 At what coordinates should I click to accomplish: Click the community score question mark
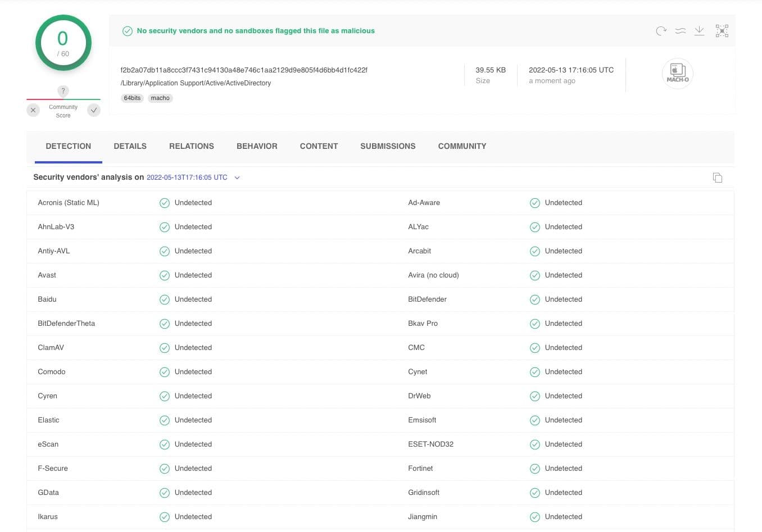pyautogui.click(x=63, y=91)
